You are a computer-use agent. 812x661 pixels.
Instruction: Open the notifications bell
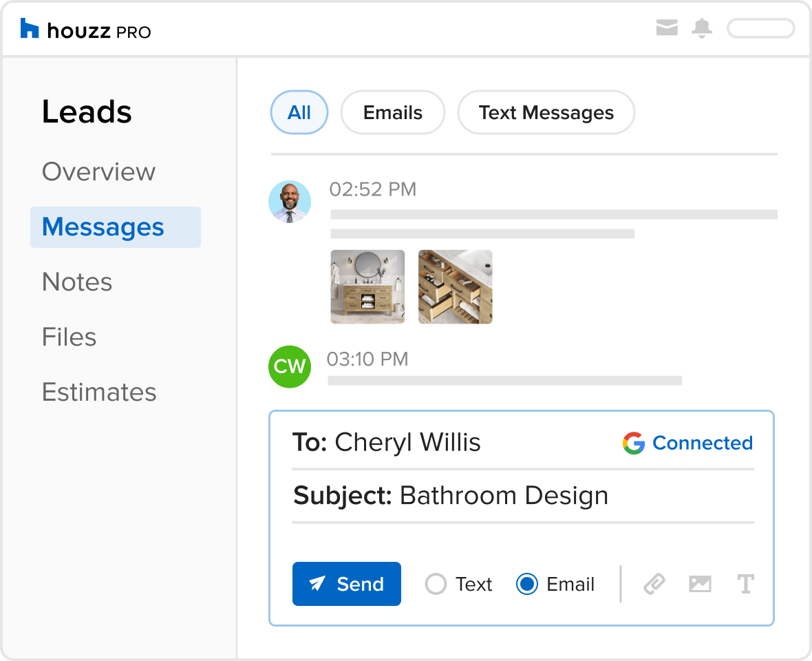coord(702,28)
